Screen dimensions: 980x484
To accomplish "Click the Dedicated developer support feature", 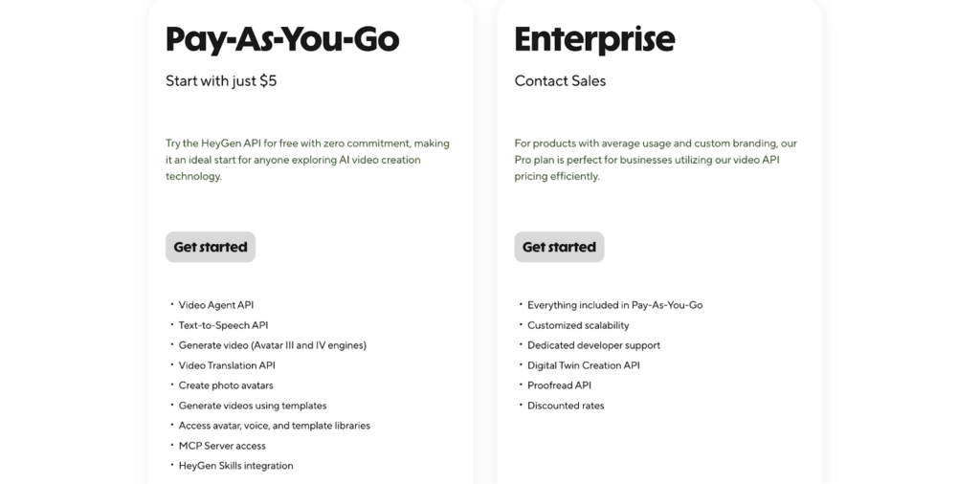I will (593, 345).
